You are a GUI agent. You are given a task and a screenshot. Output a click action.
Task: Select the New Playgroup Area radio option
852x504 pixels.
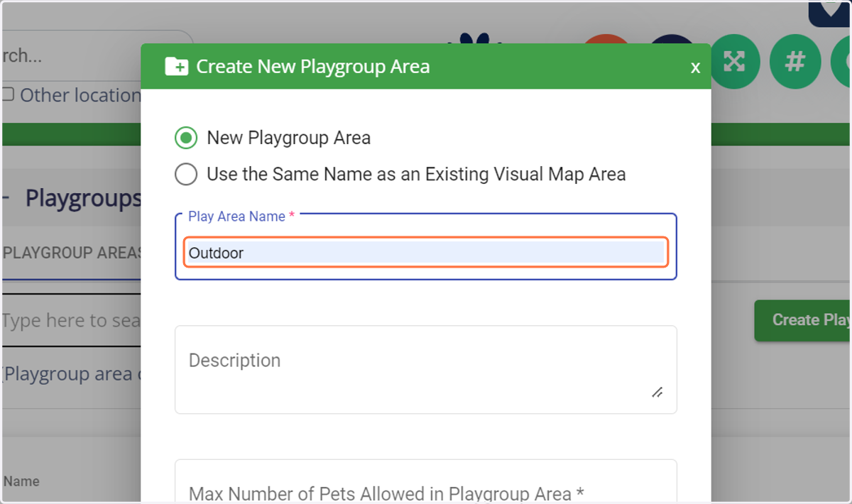186,138
